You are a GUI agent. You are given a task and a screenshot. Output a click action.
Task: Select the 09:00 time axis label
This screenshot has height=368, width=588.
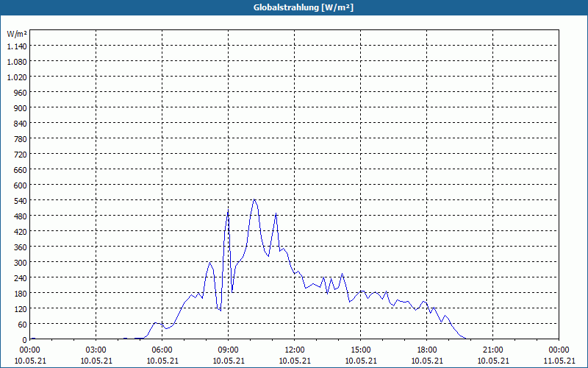point(229,350)
